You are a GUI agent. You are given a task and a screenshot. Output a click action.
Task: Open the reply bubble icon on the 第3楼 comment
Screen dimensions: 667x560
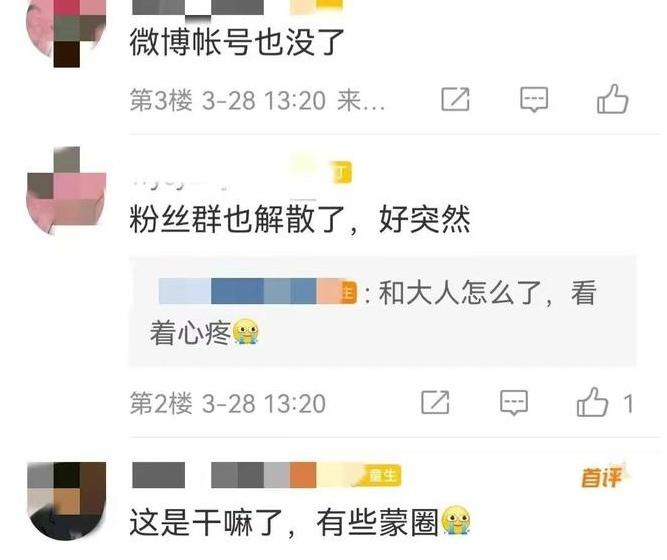534,100
